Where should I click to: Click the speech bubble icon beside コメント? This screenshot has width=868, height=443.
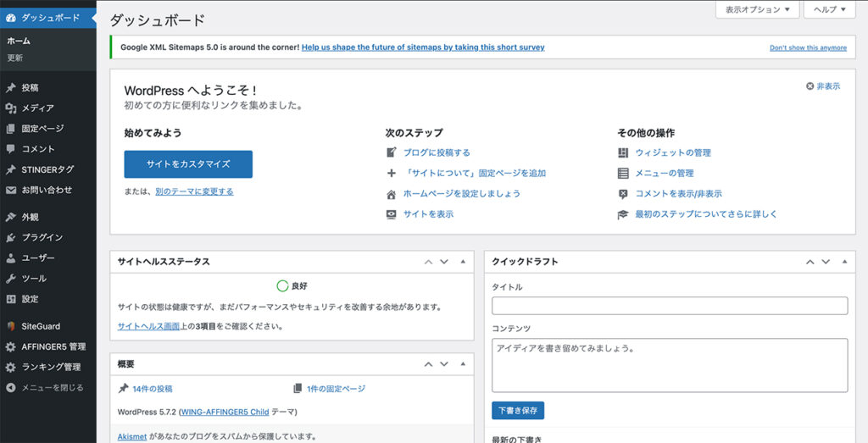click(x=10, y=149)
